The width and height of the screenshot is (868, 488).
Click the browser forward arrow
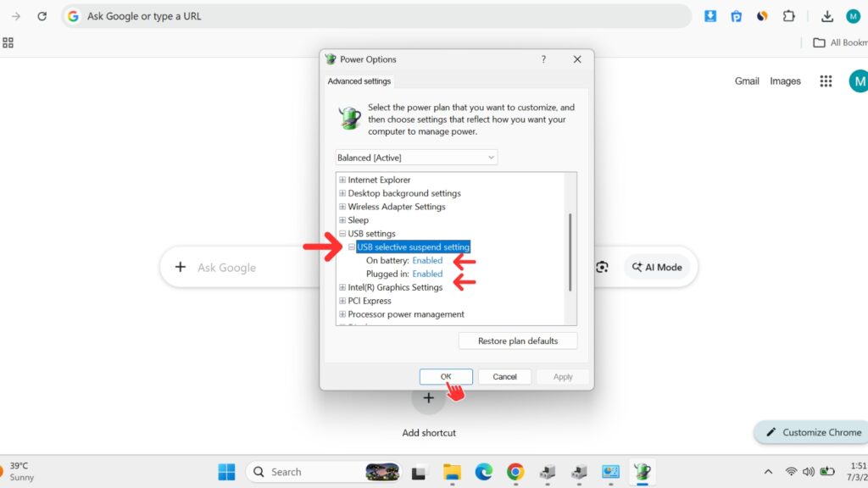click(16, 16)
